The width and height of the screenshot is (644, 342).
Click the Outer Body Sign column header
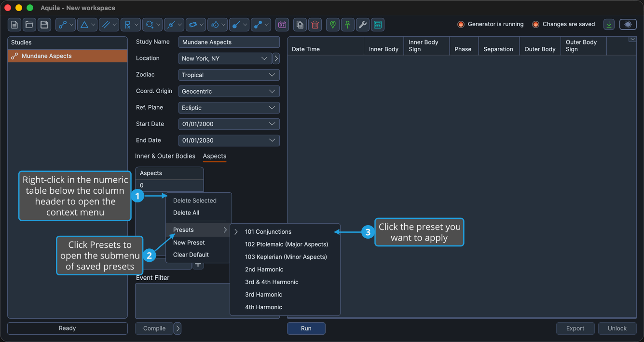584,46
